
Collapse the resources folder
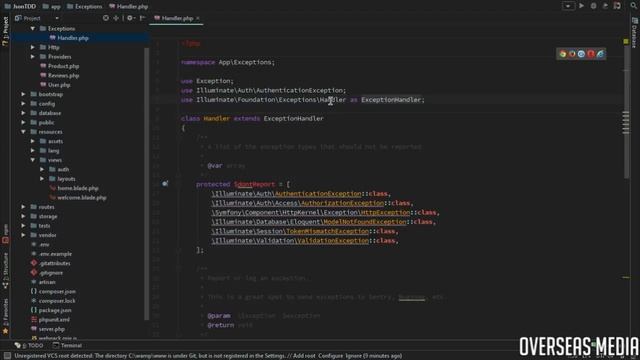[23, 132]
